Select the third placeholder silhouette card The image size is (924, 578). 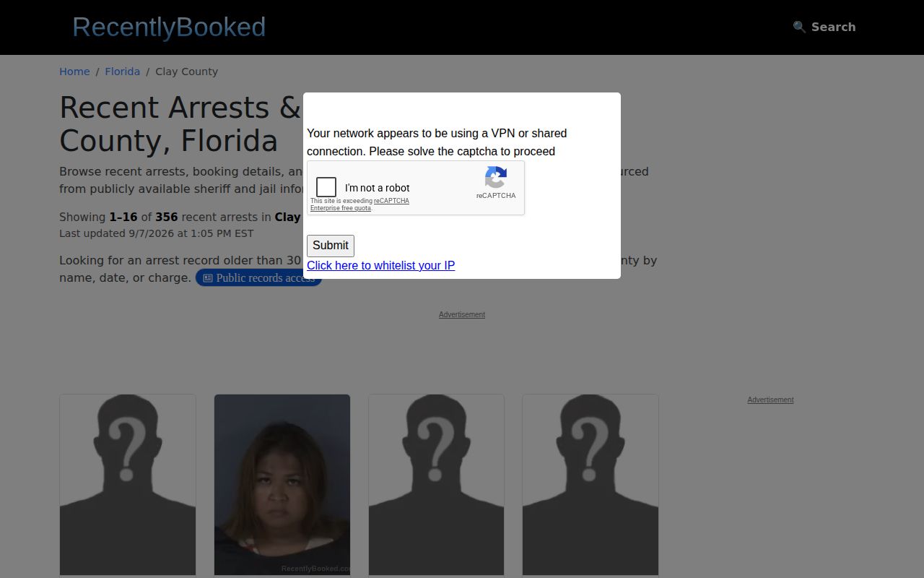pos(437,485)
